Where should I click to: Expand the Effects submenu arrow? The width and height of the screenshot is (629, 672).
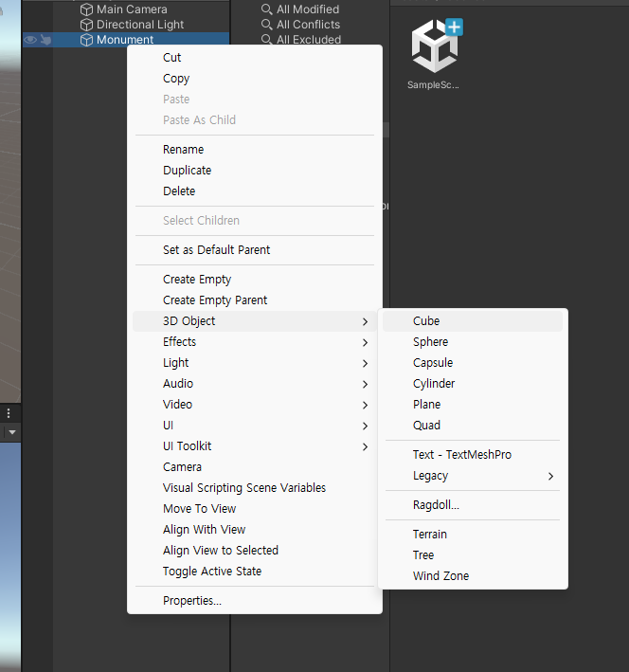click(x=365, y=342)
